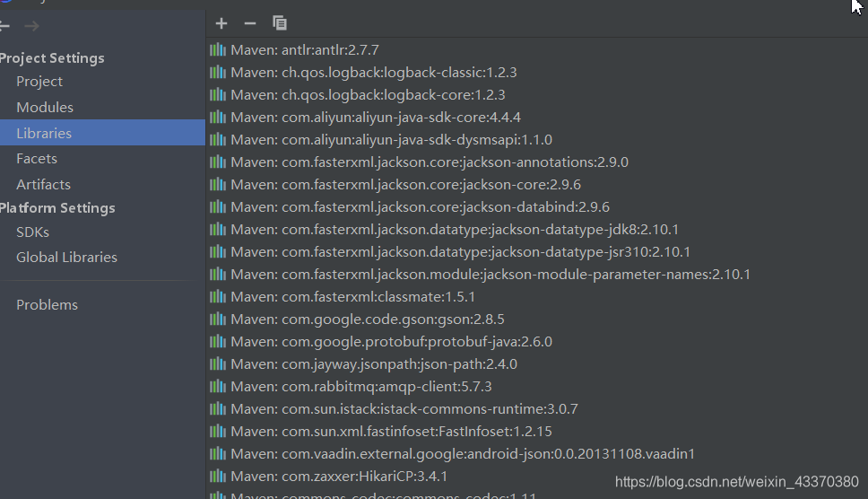The image size is (868, 499).
Task: Click library icon beside jackson-core:2.9.6
Action: pos(218,184)
